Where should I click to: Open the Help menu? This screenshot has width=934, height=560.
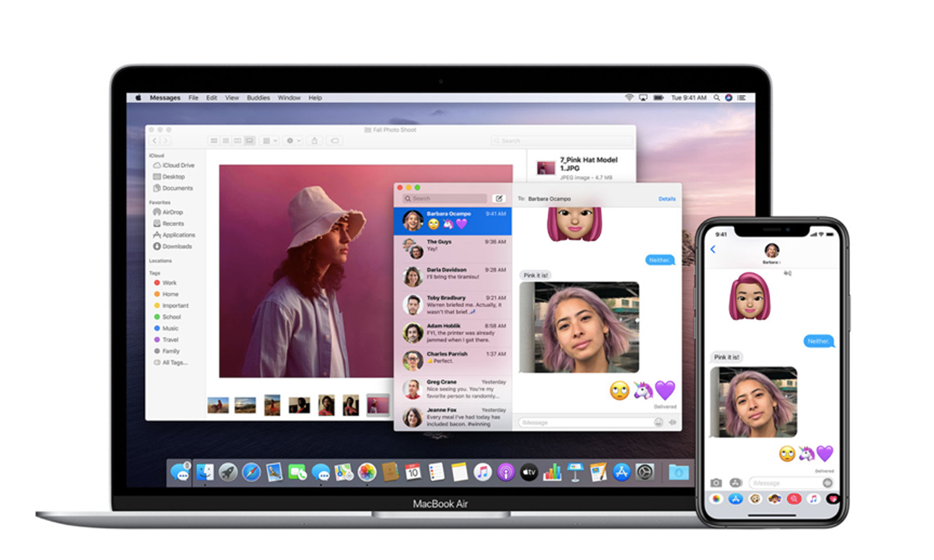(315, 98)
